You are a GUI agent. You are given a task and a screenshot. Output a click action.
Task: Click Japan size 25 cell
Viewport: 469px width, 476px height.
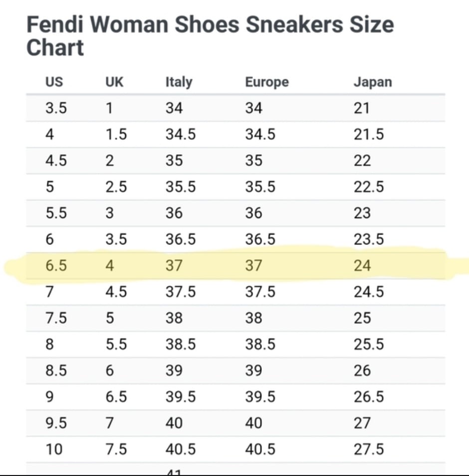coord(362,318)
